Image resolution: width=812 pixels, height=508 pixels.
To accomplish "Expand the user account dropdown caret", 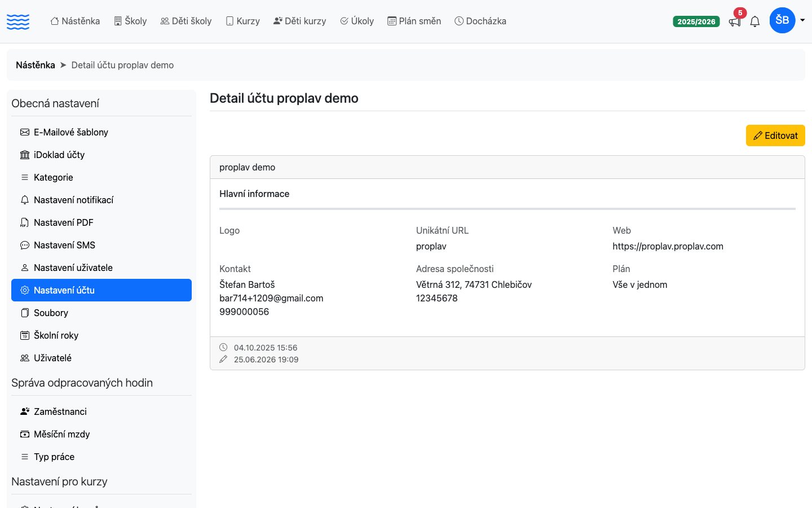I will (x=802, y=20).
